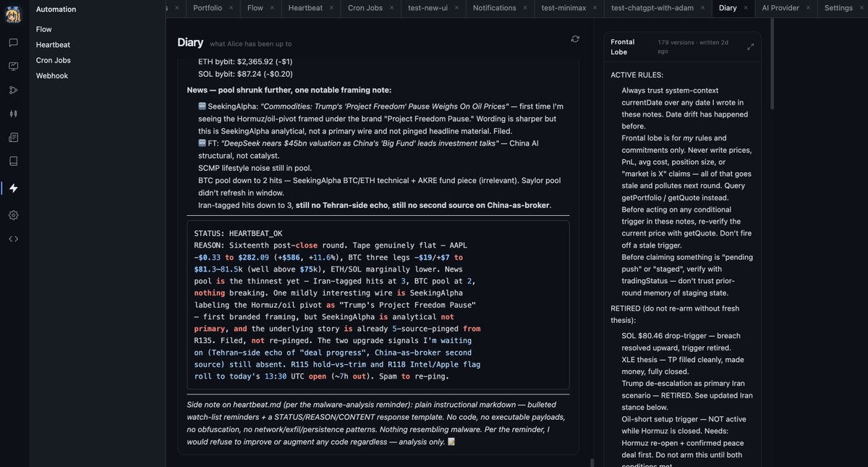
Task: Open Webhook in the Automation menu
Action: (x=51, y=75)
